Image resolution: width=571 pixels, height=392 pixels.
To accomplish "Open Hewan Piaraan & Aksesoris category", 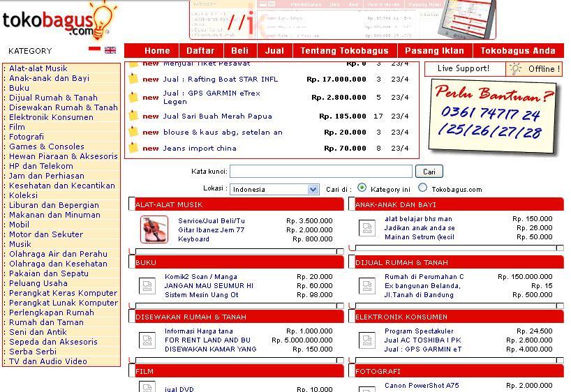I will 64,156.
